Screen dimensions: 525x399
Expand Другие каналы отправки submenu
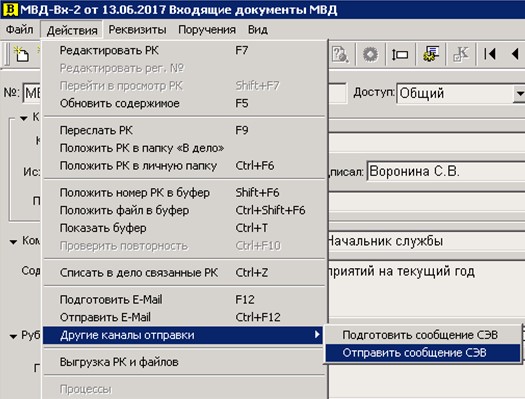click(183, 335)
